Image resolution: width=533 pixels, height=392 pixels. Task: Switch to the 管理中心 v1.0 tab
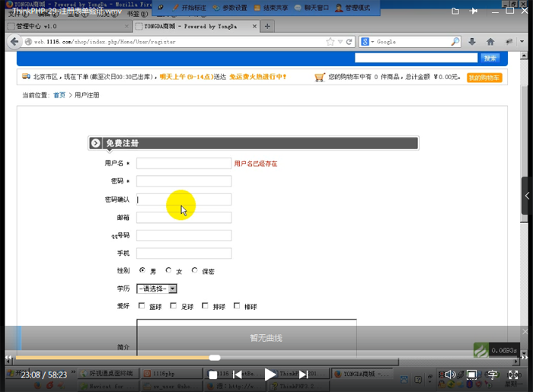68,26
